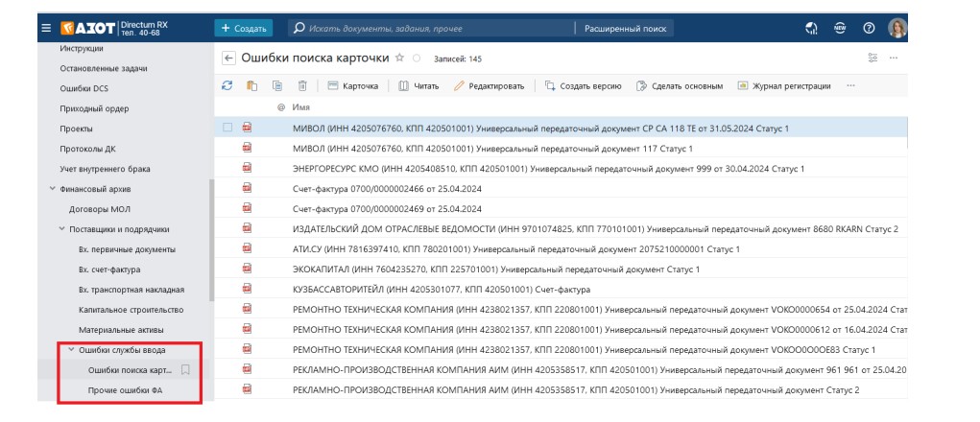Image resolution: width=980 pixels, height=422 pixels.
Task: Click the AZOT Directum RX logo
Action: [x=114, y=28]
